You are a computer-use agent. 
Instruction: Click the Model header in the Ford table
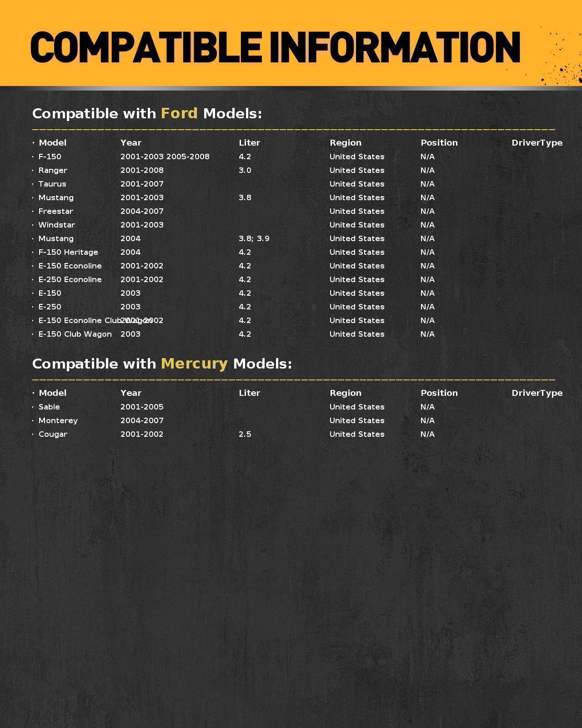point(52,143)
